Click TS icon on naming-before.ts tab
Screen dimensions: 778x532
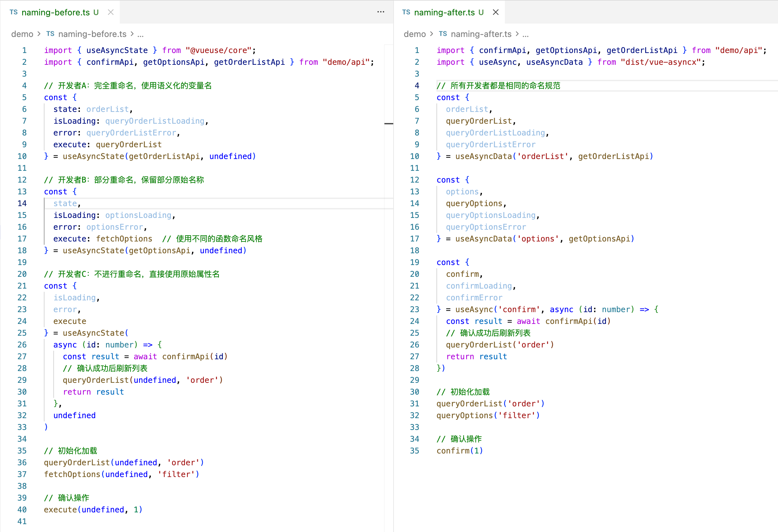click(x=14, y=12)
